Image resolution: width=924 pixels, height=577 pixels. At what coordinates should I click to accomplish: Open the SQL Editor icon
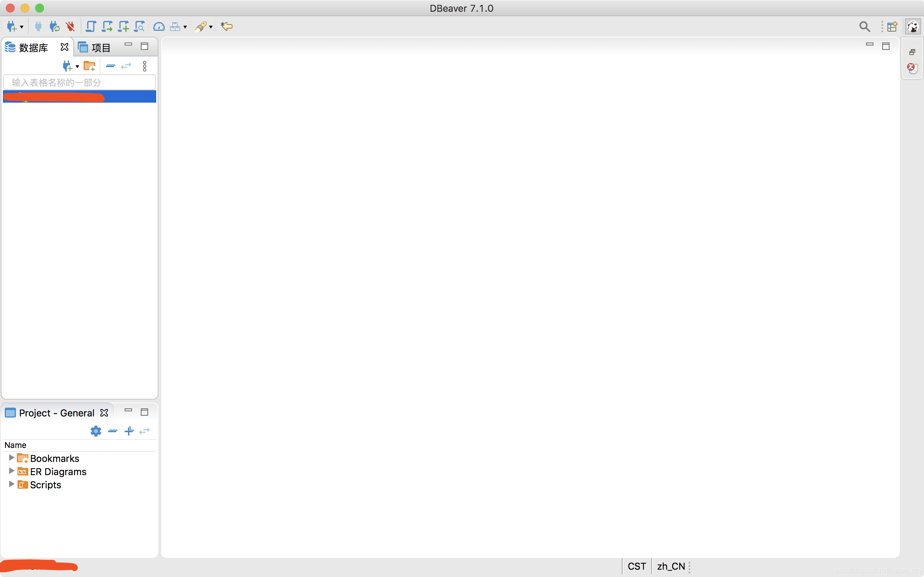pyautogui.click(x=91, y=26)
